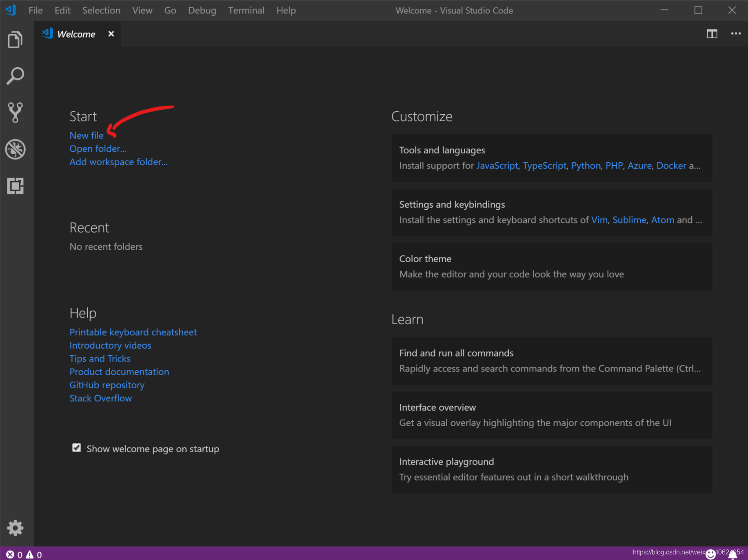
Task: Open the Explorer view in activity bar
Action: pos(16,40)
